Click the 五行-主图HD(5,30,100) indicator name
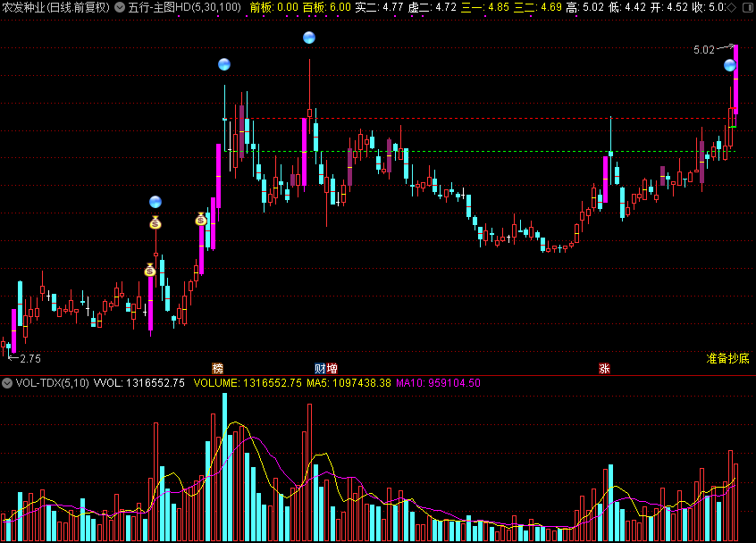Screen dimensions: 756x543 click(185, 7)
